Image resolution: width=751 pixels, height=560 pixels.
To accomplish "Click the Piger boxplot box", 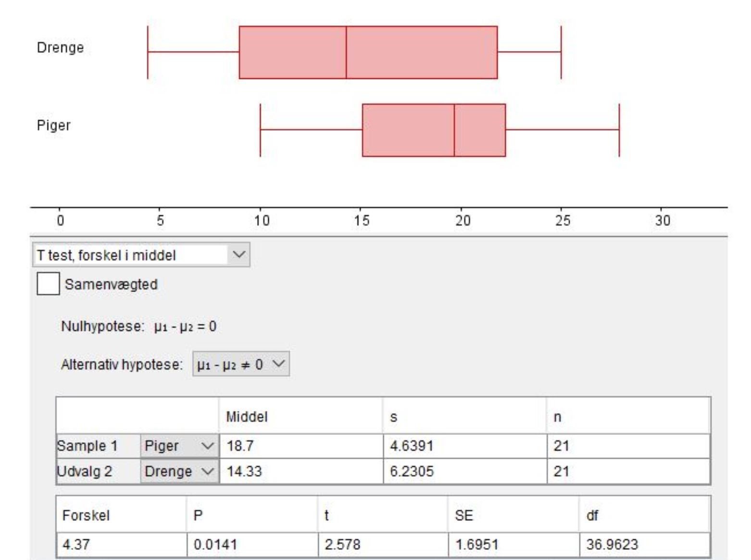I will 434,130.
